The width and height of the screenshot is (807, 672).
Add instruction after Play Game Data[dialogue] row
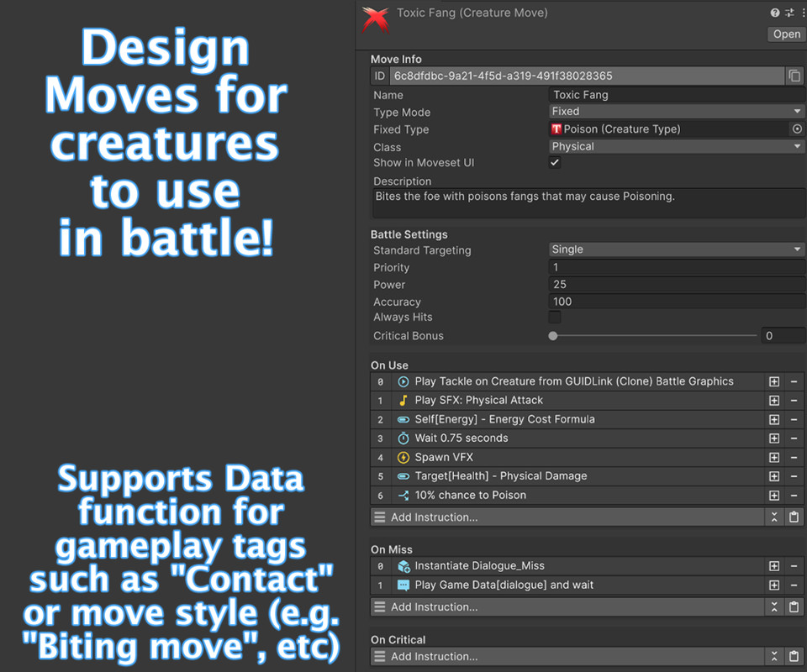[773, 585]
